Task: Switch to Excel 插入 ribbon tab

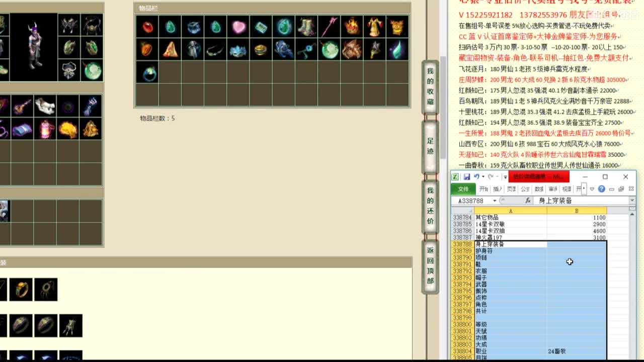Action: click(x=498, y=189)
